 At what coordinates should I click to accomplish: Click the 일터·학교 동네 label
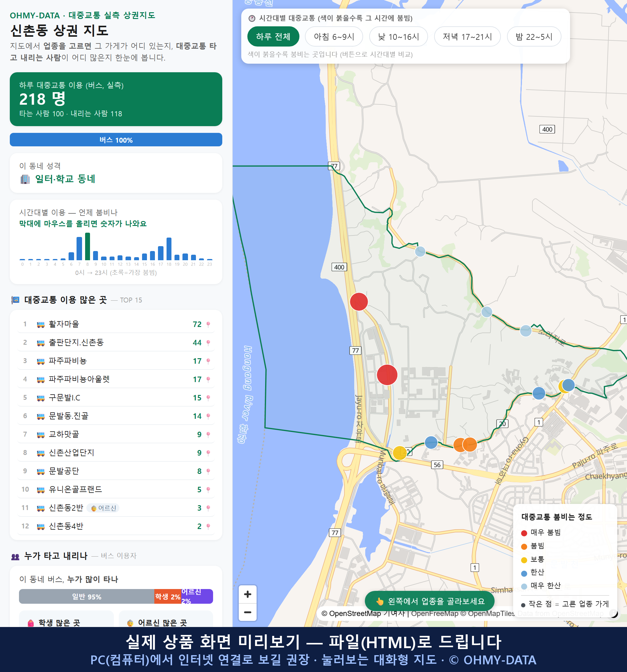[65, 179]
